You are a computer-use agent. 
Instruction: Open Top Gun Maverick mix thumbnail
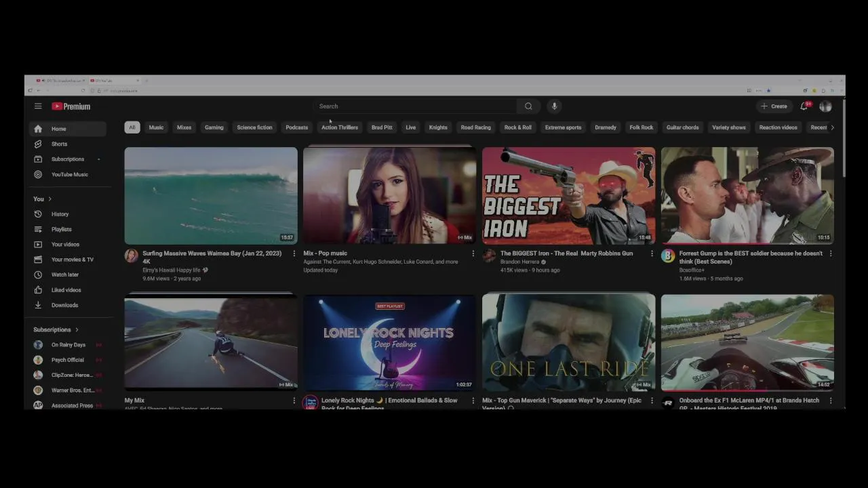569,343
